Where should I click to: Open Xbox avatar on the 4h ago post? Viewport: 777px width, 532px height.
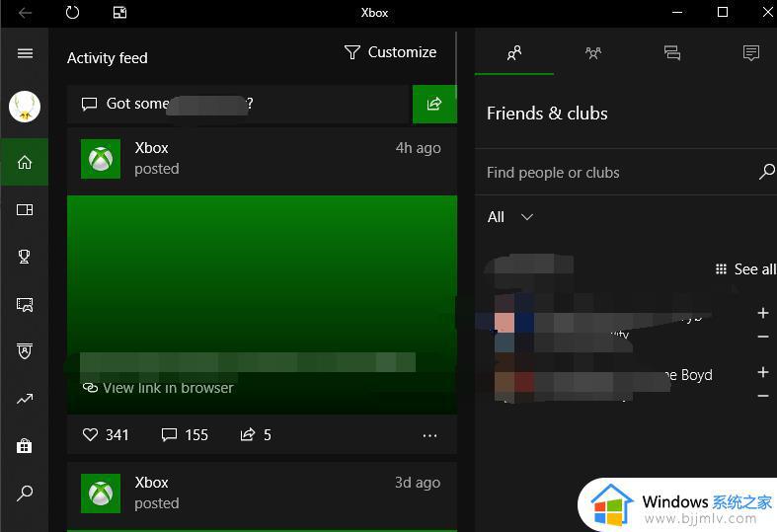(x=101, y=159)
